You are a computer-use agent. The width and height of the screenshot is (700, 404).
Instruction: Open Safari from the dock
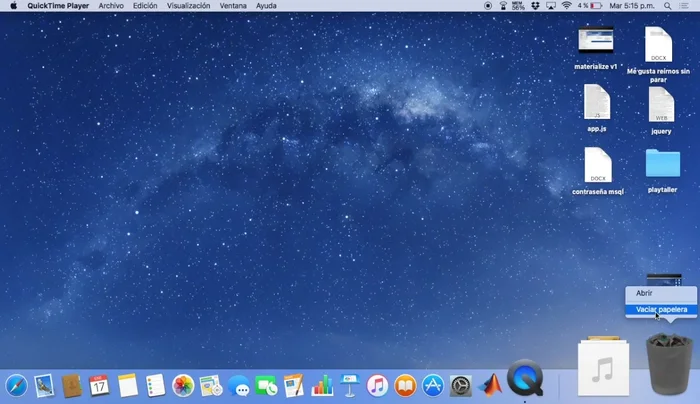[16, 385]
